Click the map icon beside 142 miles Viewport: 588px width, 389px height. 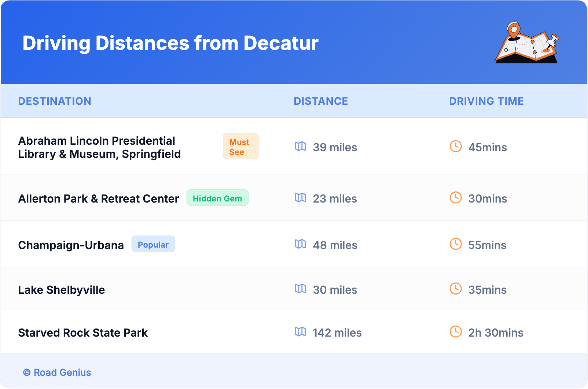coord(300,332)
